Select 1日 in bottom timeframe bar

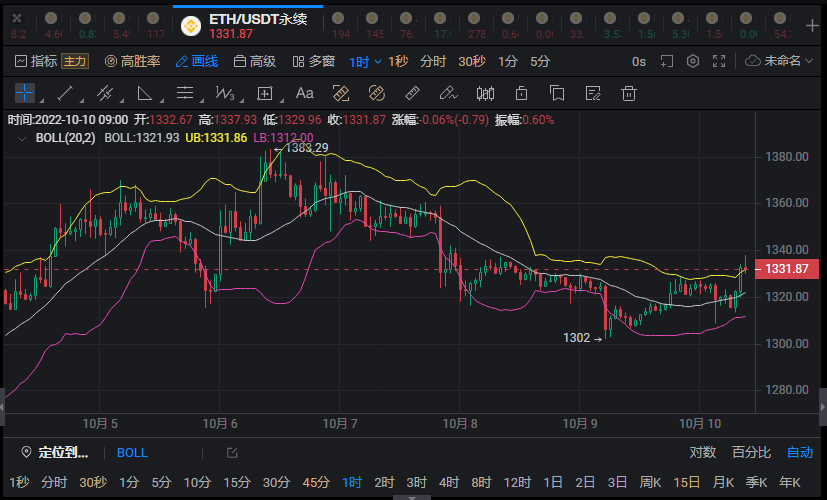pyautogui.click(x=552, y=482)
